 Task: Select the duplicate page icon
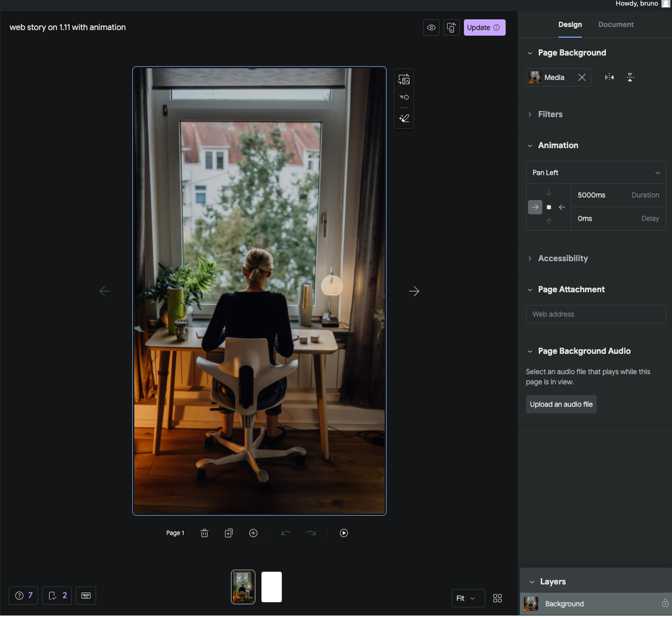coord(228,533)
